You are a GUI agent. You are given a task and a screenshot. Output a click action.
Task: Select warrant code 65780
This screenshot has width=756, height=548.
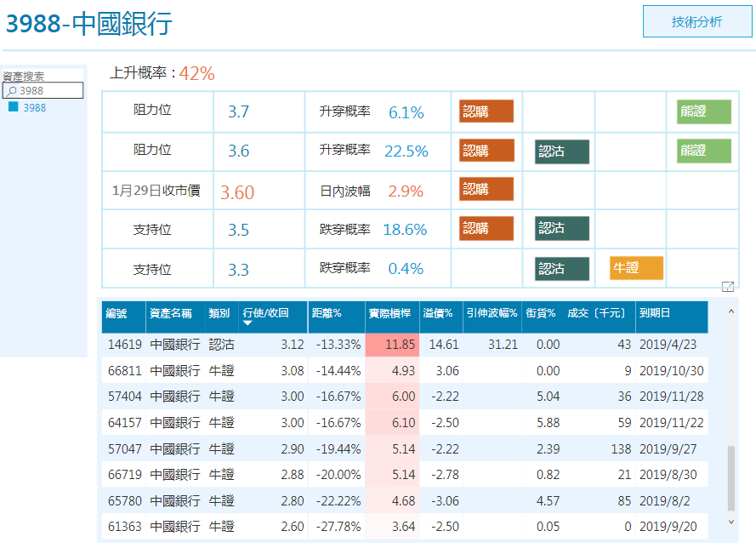click(125, 500)
